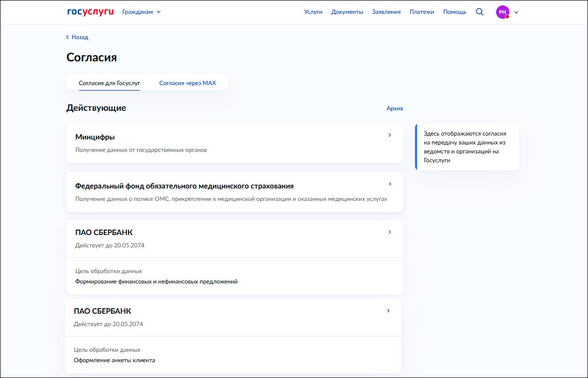588x378 pixels.
Task: Expand the Гражданам dropdown
Action: pos(141,12)
